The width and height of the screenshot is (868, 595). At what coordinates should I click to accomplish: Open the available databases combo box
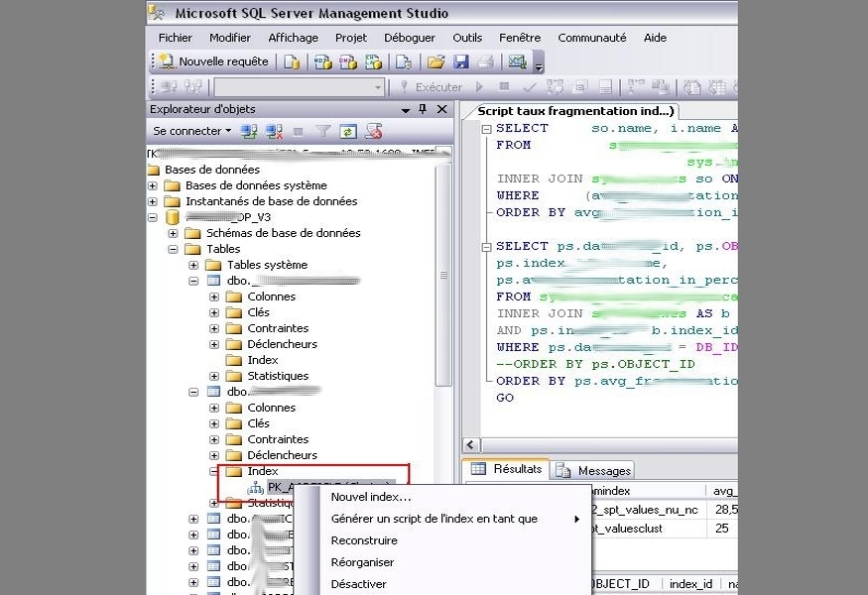click(x=299, y=87)
